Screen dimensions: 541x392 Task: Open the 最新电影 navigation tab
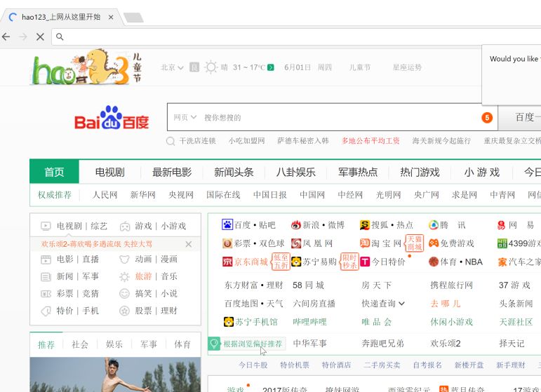pos(172,172)
